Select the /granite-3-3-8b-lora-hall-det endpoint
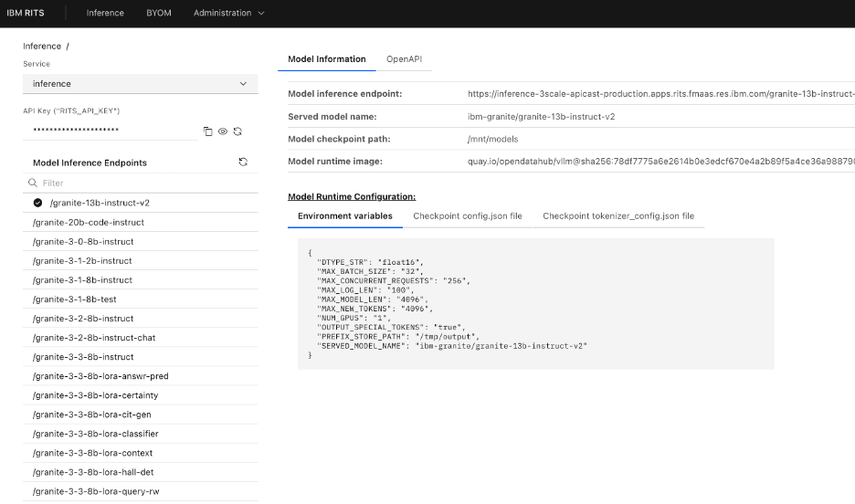 [x=92, y=472]
